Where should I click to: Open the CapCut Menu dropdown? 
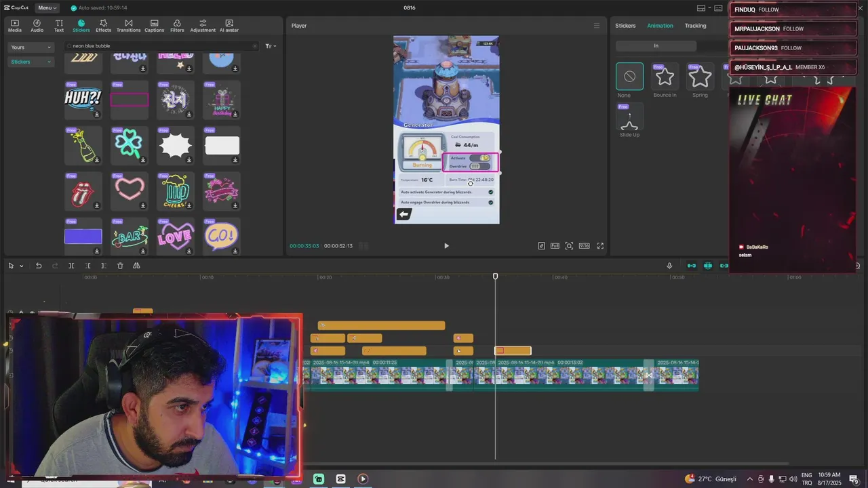point(47,7)
